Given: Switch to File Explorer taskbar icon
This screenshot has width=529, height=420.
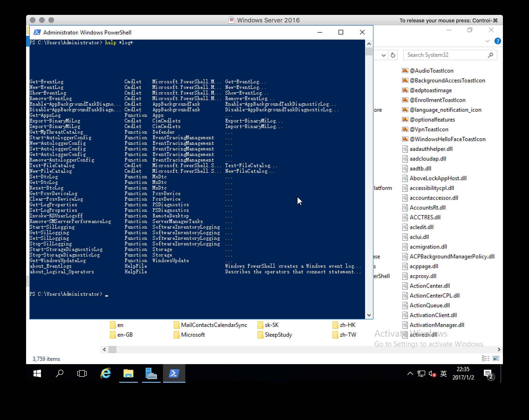Looking at the screenshot, I should point(128,373).
